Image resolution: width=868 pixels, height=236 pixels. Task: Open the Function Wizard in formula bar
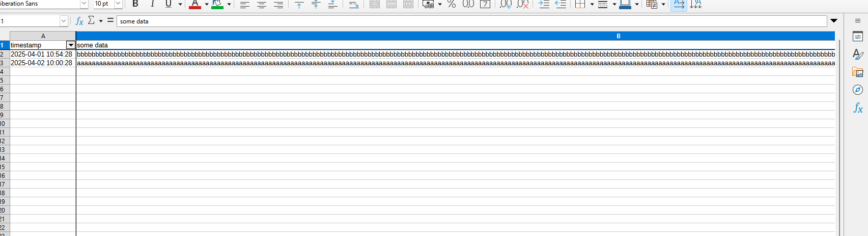pos(79,21)
